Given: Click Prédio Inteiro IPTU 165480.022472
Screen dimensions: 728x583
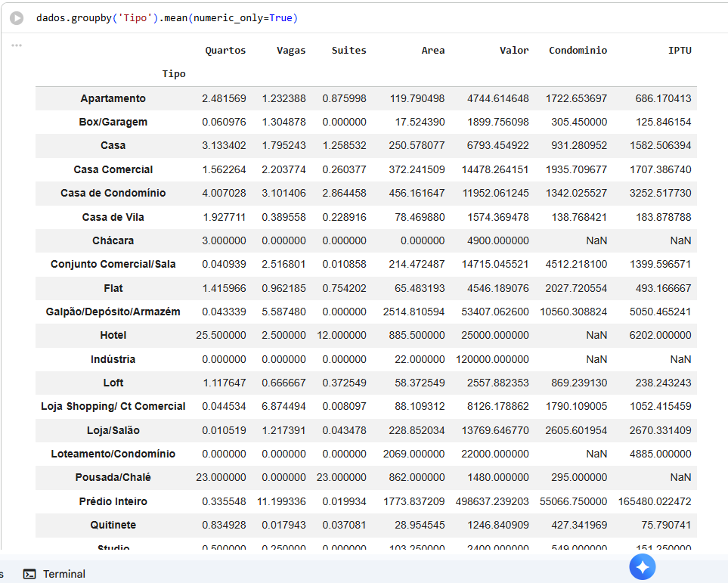Looking at the screenshot, I should coord(655,501).
